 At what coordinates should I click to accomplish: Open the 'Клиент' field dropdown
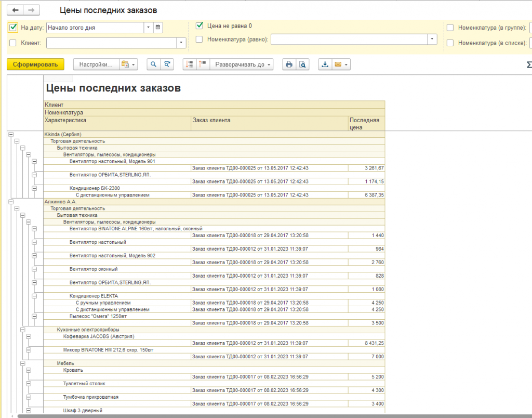(x=181, y=43)
